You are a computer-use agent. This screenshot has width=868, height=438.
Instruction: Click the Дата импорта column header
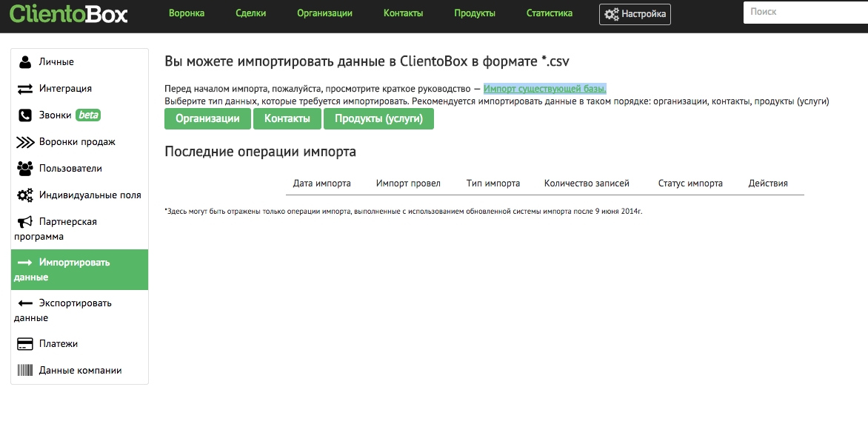point(321,183)
